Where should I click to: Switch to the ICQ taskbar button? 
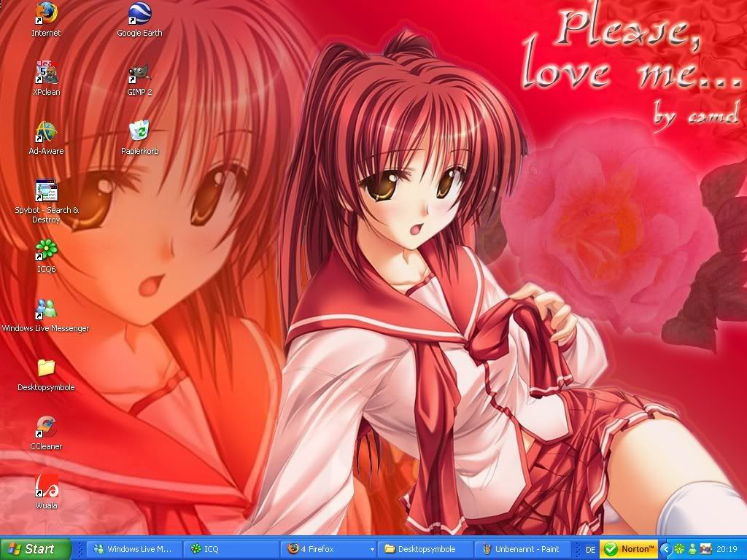231,549
